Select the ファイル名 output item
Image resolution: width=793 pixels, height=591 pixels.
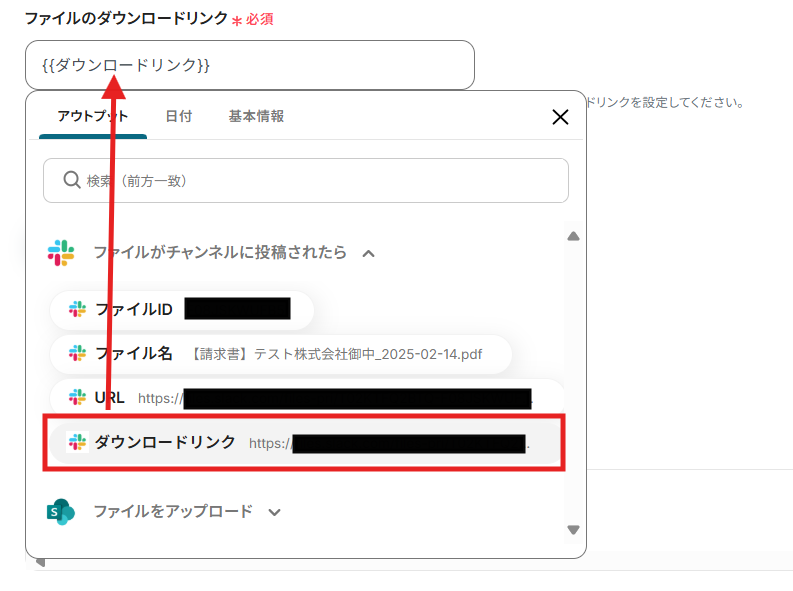[x=281, y=354]
